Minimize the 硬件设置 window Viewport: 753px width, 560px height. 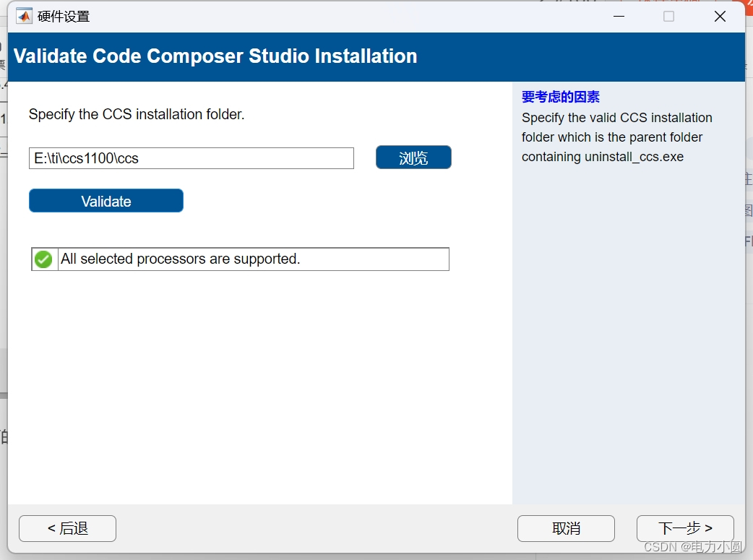pyautogui.click(x=619, y=17)
